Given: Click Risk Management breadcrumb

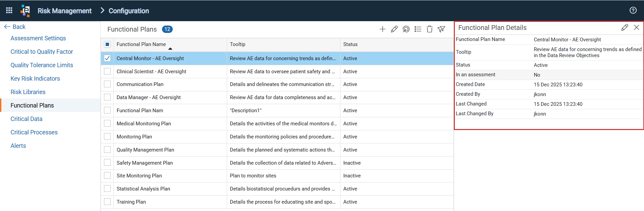Looking at the screenshot, I should [x=64, y=11].
